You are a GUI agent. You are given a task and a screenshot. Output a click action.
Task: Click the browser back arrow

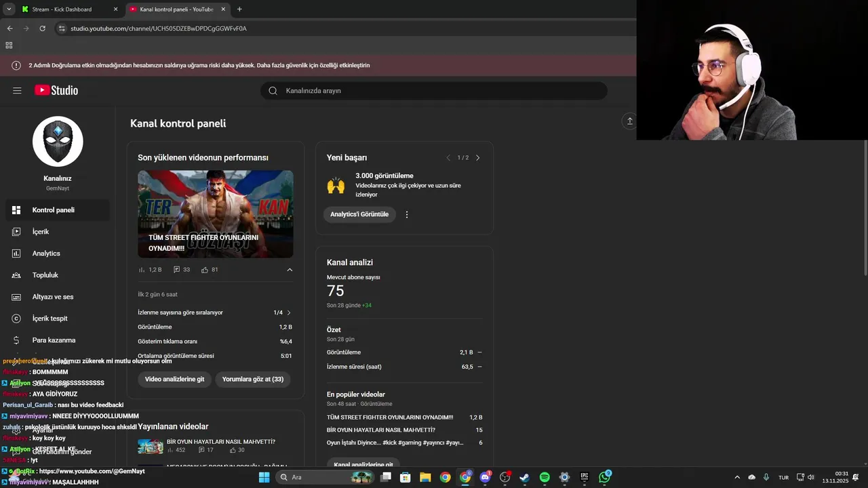pos(9,28)
